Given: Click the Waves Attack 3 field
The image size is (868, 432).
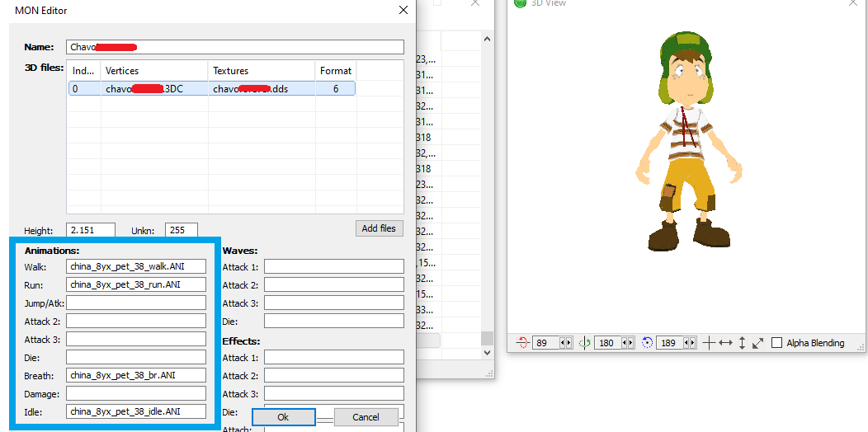Looking at the screenshot, I should point(334,303).
